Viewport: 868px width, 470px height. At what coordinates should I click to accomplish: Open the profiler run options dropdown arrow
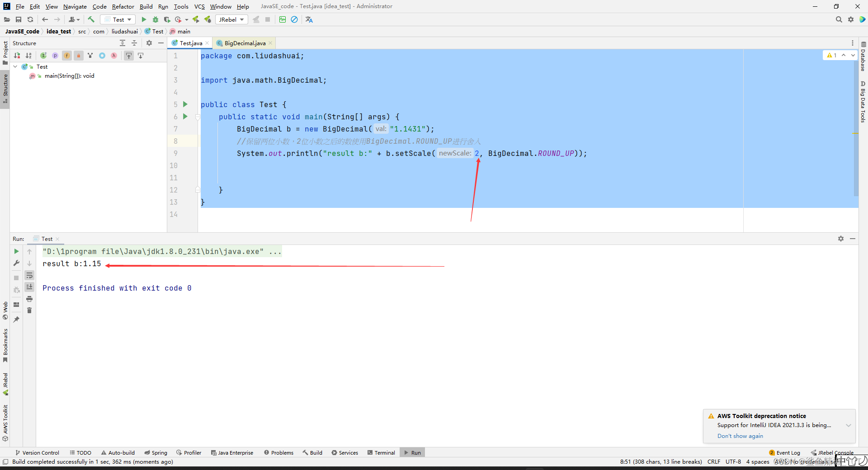click(187, 19)
